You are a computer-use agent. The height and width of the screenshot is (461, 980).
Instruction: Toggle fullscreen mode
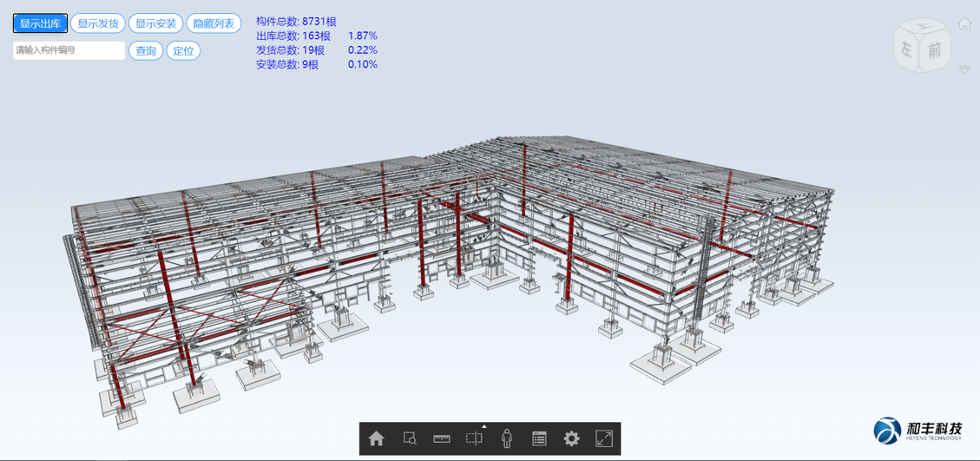pos(604,438)
